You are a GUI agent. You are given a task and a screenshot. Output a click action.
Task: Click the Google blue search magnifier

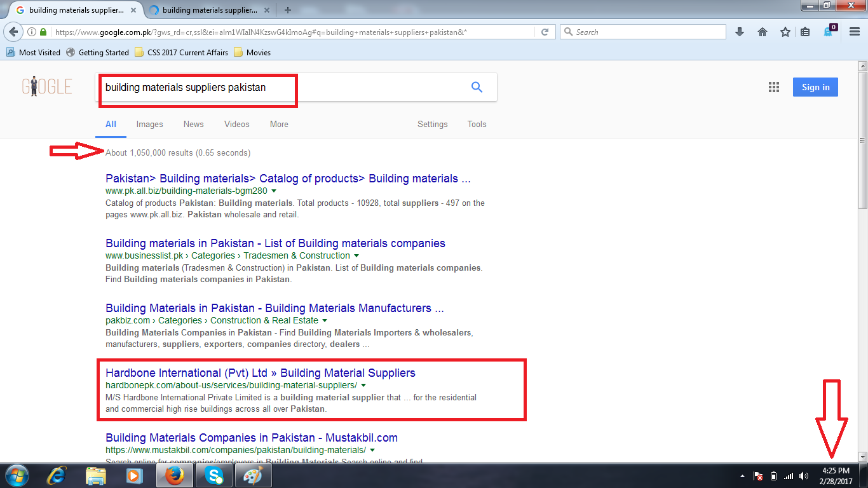tap(477, 88)
